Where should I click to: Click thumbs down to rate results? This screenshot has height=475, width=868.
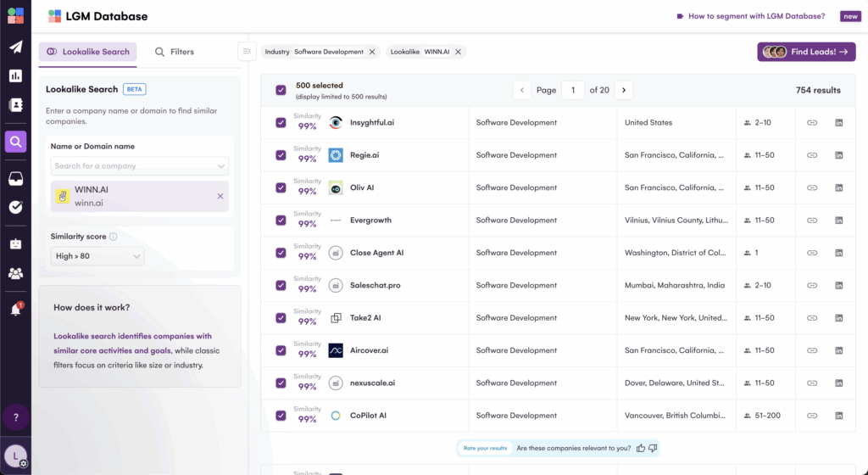[653, 448]
